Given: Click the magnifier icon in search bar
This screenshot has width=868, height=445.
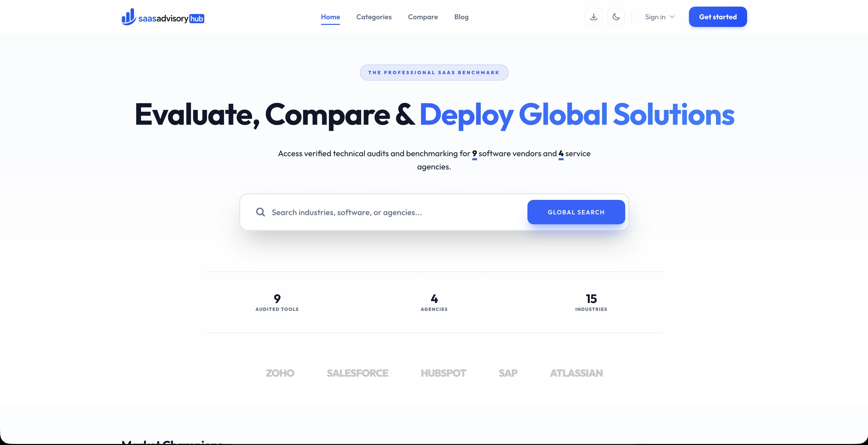Looking at the screenshot, I should [x=260, y=212].
